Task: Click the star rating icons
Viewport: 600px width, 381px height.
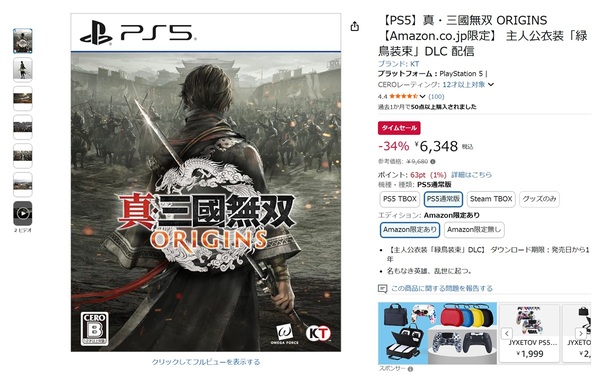Action: (403, 96)
